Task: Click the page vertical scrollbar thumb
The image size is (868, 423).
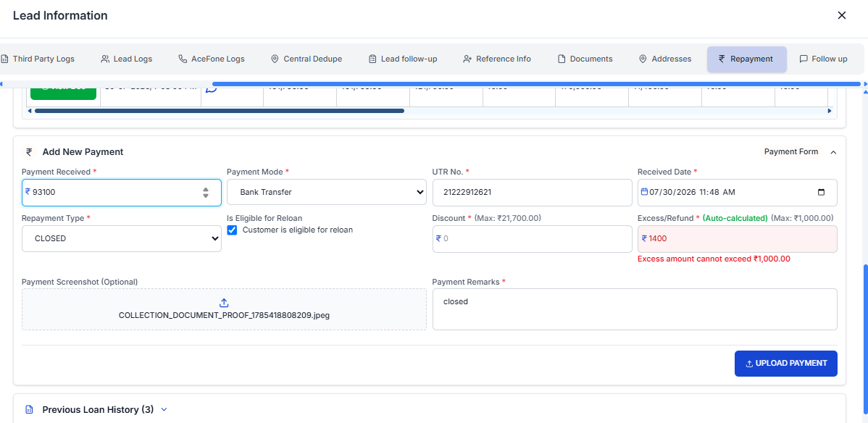Action: click(x=864, y=338)
